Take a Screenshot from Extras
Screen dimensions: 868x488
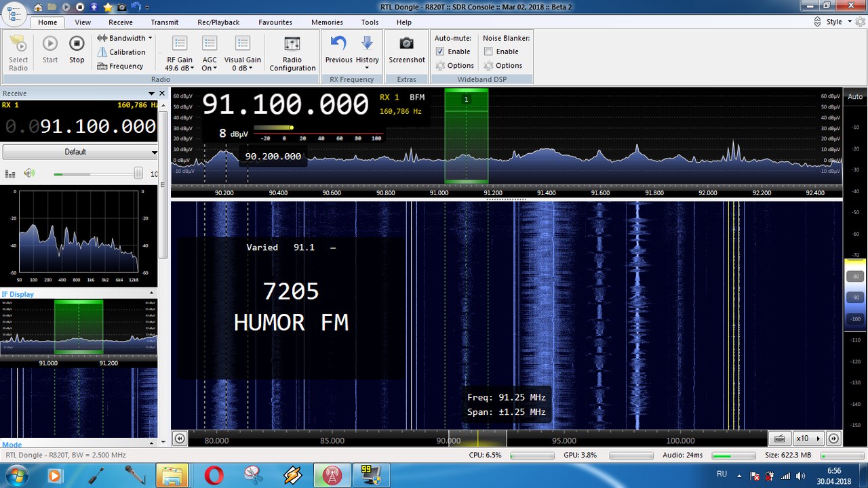tap(407, 50)
